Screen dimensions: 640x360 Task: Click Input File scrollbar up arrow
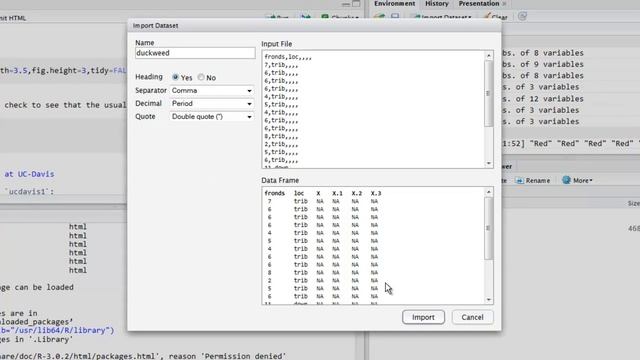[x=489, y=55]
